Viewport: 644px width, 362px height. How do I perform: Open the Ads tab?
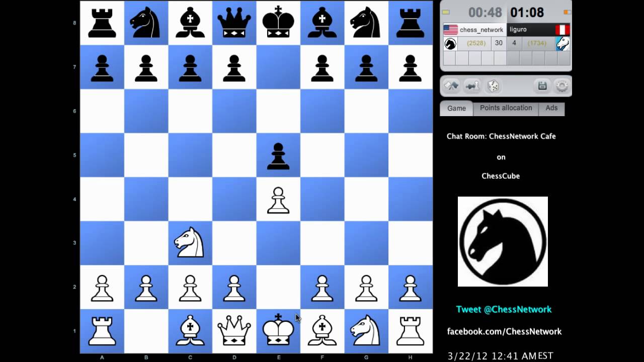tap(551, 108)
